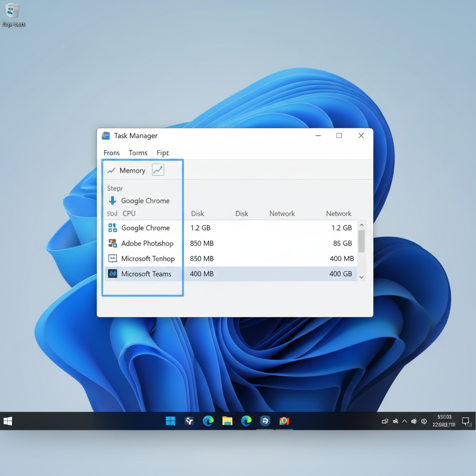The image size is (476, 476).
Task: Click the line chart icon left of Memory
Action: pyautogui.click(x=112, y=170)
